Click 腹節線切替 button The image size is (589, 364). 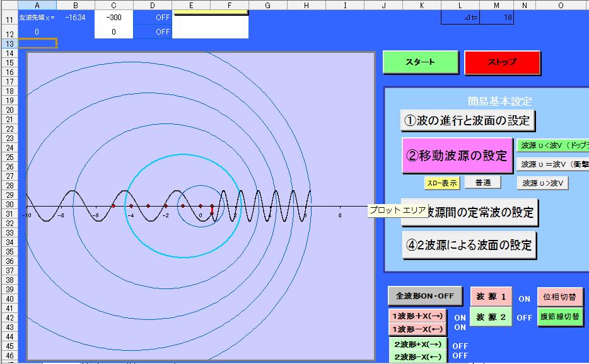tap(560, 317)
